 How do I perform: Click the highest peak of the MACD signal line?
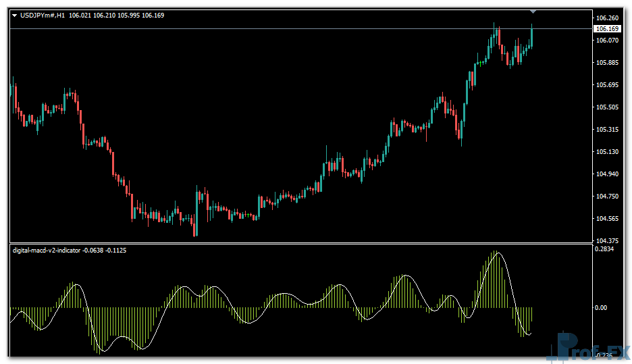point(498,253)
